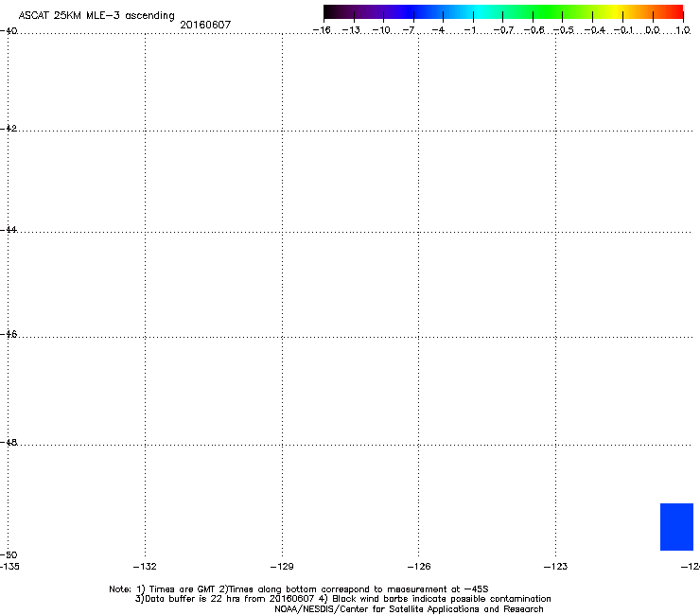Click the 'NOAA/NESDIS/Center for Satellite Applications' credit line

point(409,609)
